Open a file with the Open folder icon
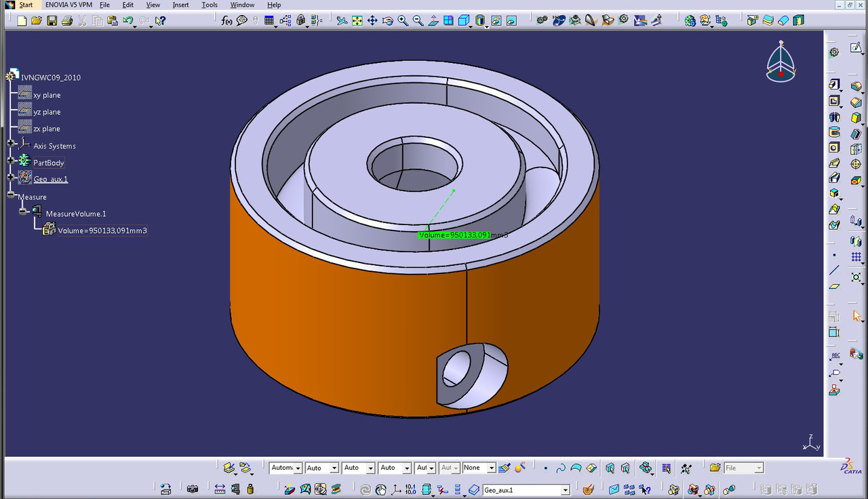This screenshot has height=499, width=868. point(37,21)
